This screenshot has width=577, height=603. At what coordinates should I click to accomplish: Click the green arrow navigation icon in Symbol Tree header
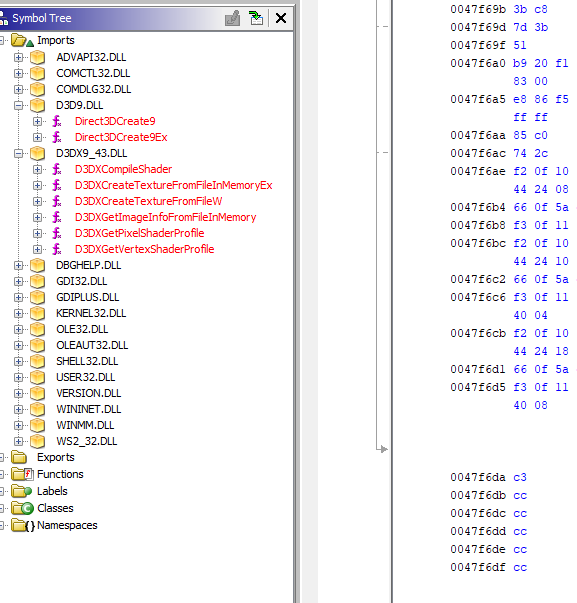(x=256, y=18)
